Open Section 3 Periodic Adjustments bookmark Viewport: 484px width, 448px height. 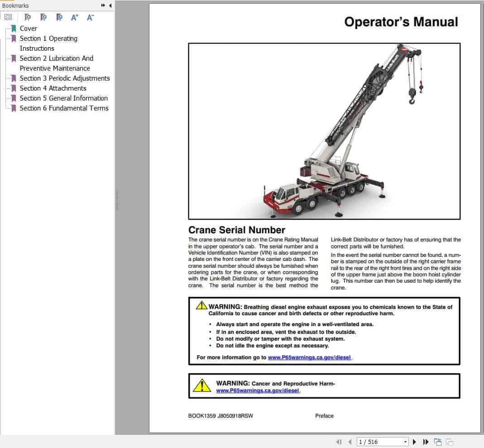tap(65, 78)
